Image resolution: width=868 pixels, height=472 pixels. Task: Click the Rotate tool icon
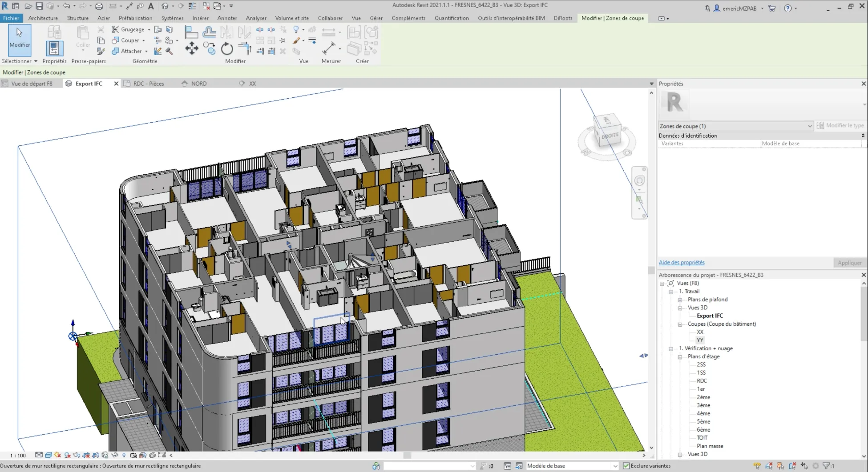point(227,48)
